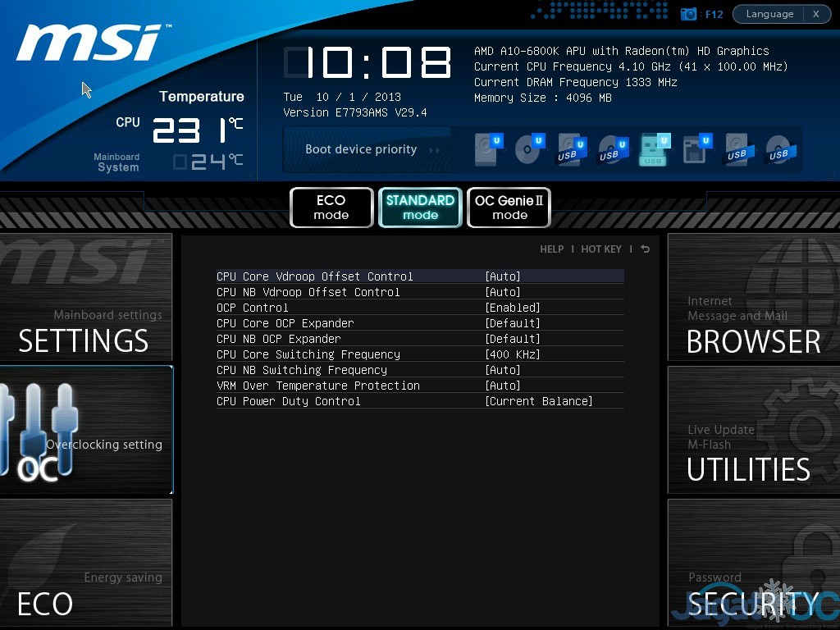Switch to STANDARD mode
Viewport: 840px width, 630px height.
coord(421,208)
